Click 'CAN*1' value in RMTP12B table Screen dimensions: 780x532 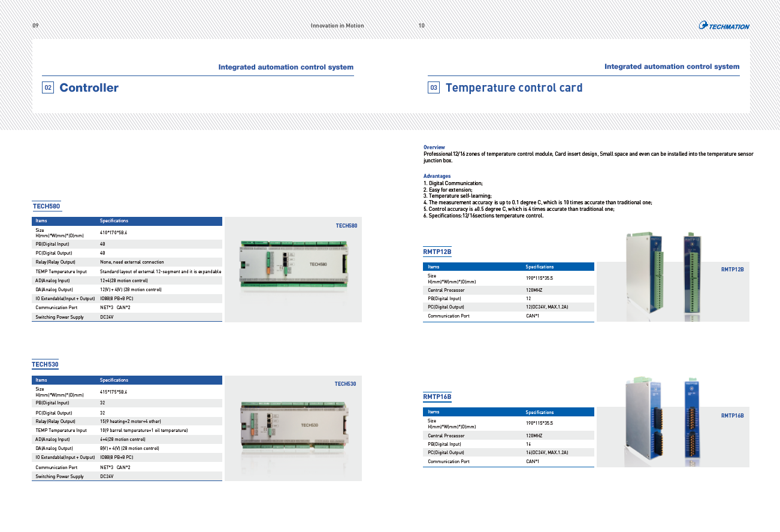point(533,316)
